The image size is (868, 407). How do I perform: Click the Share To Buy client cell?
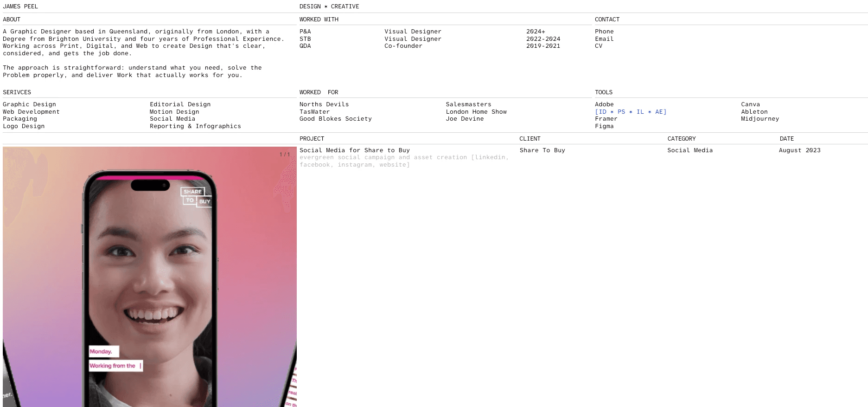coord(542,150)
